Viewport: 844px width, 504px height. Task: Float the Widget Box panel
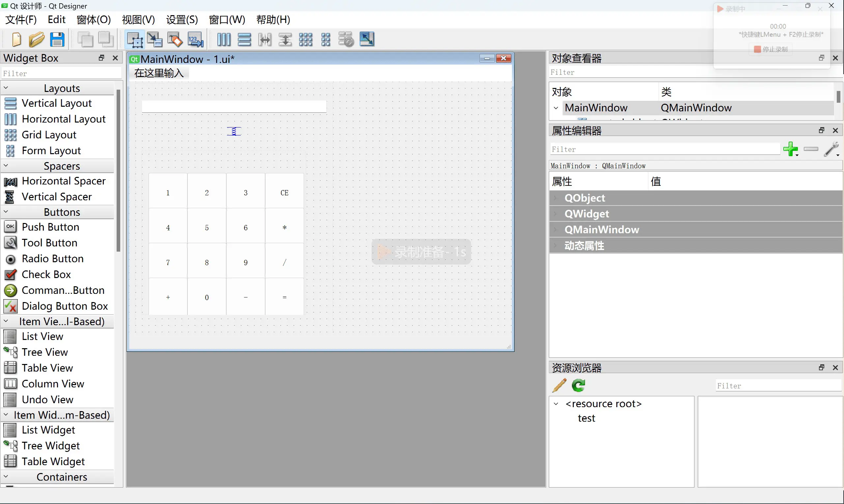coord(101,58)
